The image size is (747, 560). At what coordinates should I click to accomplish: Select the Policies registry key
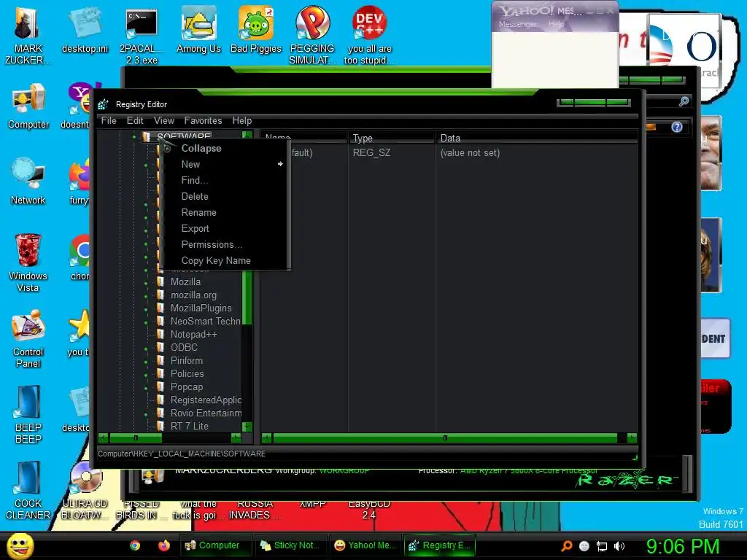187,374
